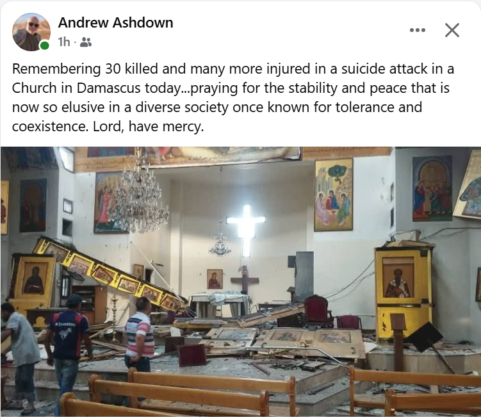Click the Andrew Ashdown name link
The height and width of the screenshot is (420, 481).
pos(116,23)
